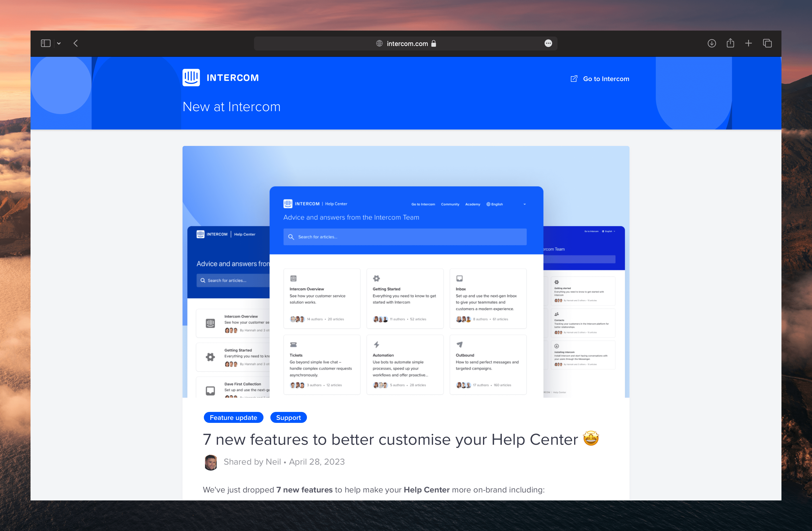The height and width of the screenshot is (531, 812).
Task: Navigate back to the previous page
Action: 76,43
